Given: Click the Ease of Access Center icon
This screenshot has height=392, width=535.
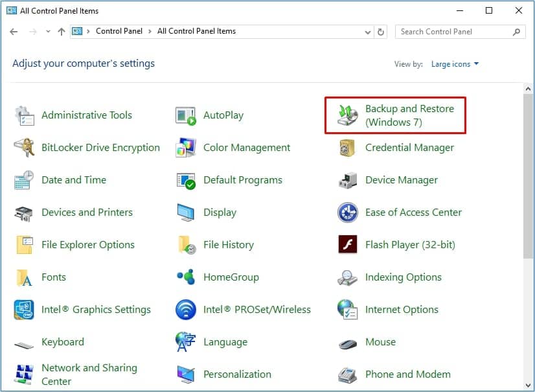Looking at the screenshot, I should pyautogui.click(x=348, y=213).
